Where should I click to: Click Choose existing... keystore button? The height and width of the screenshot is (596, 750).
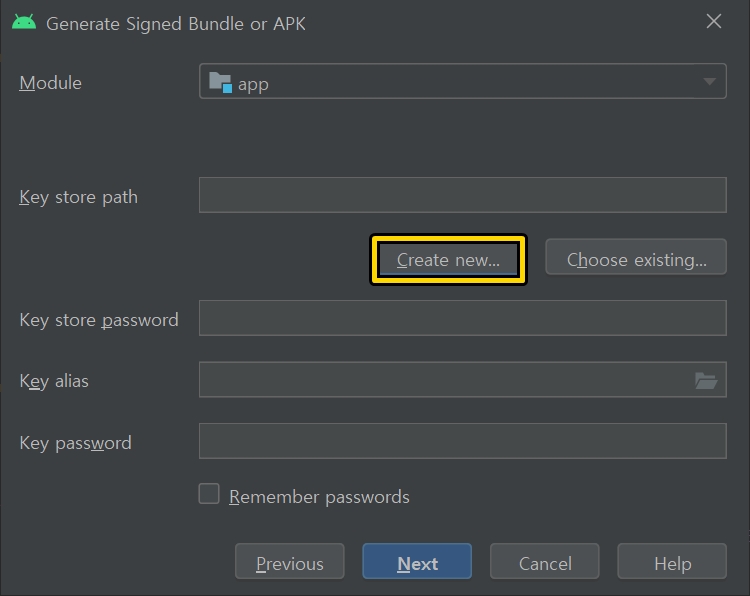[636, 257]
